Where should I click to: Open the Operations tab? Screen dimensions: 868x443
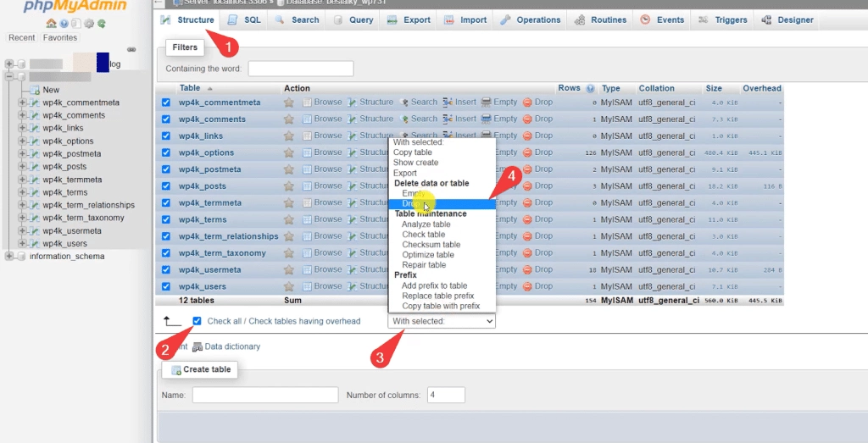[531, 20]
